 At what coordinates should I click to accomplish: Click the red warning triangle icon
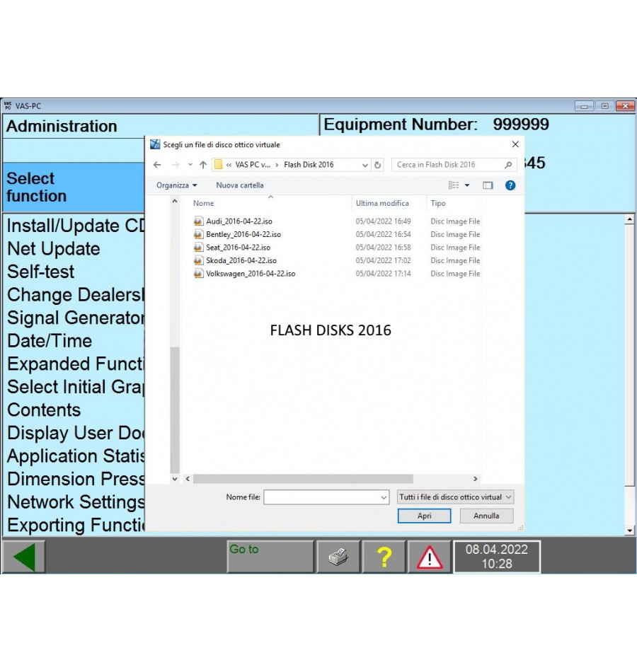430,557
